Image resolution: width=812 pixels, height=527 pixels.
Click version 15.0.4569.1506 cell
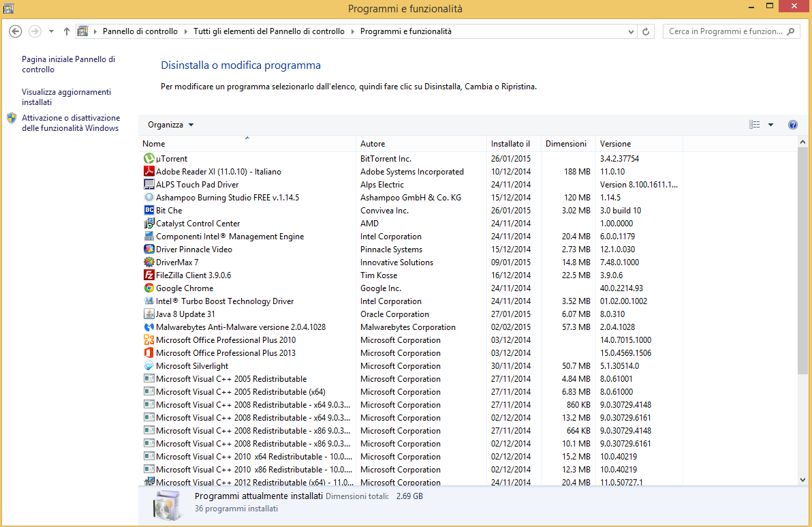(625, 353)
